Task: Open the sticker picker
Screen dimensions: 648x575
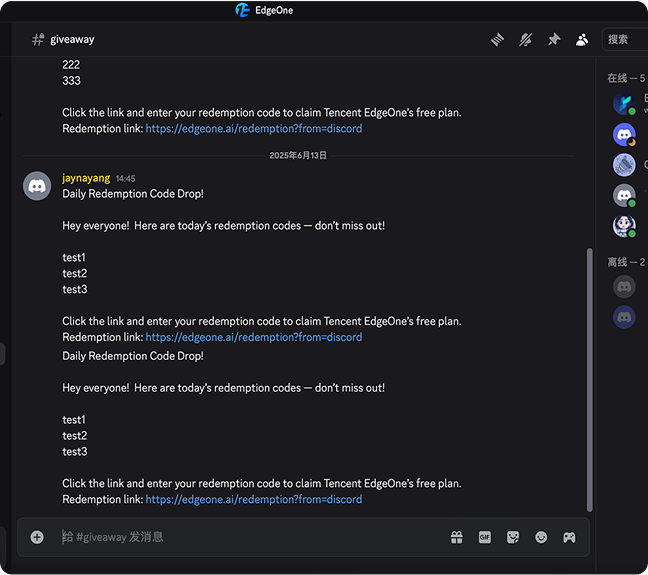Action: [513, 537]
